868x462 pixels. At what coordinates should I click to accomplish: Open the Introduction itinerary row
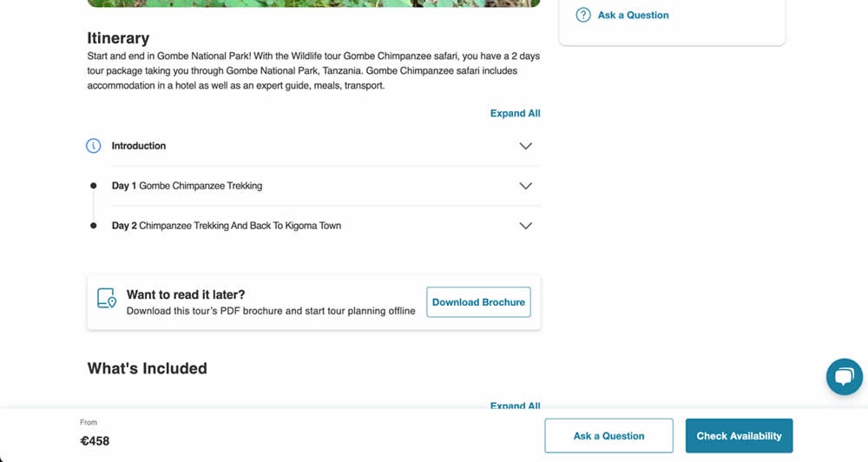pyautogui.click(x=139, y=146)
